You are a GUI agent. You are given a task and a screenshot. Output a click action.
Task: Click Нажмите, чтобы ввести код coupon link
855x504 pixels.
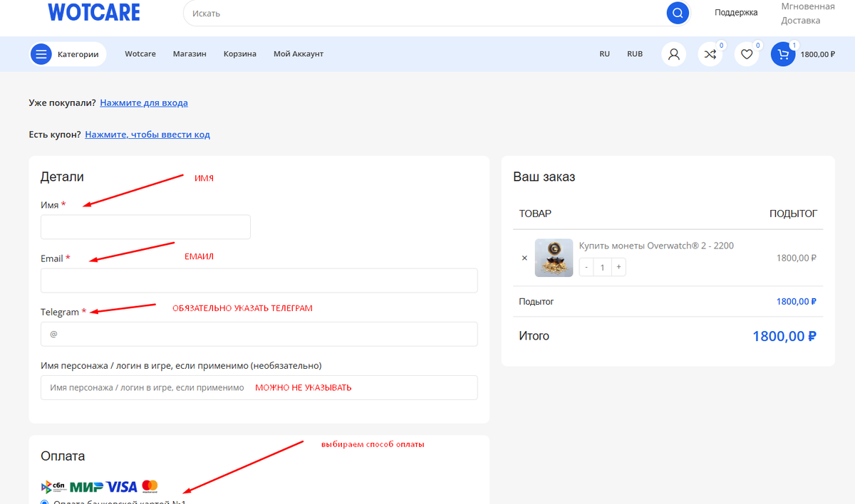pyautogui.click(x=147, y=134)
